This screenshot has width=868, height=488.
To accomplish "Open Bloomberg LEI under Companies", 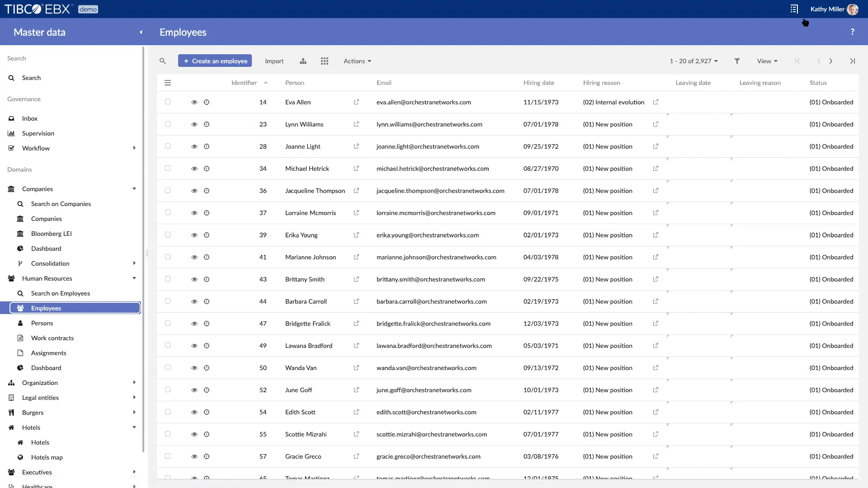I will (x=51, y=234).
